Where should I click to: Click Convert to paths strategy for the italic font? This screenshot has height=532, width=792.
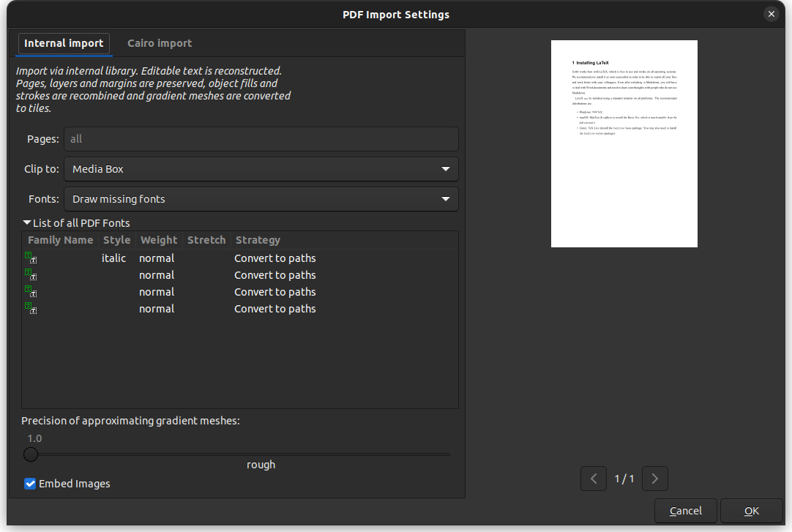(x=274, y=258)
